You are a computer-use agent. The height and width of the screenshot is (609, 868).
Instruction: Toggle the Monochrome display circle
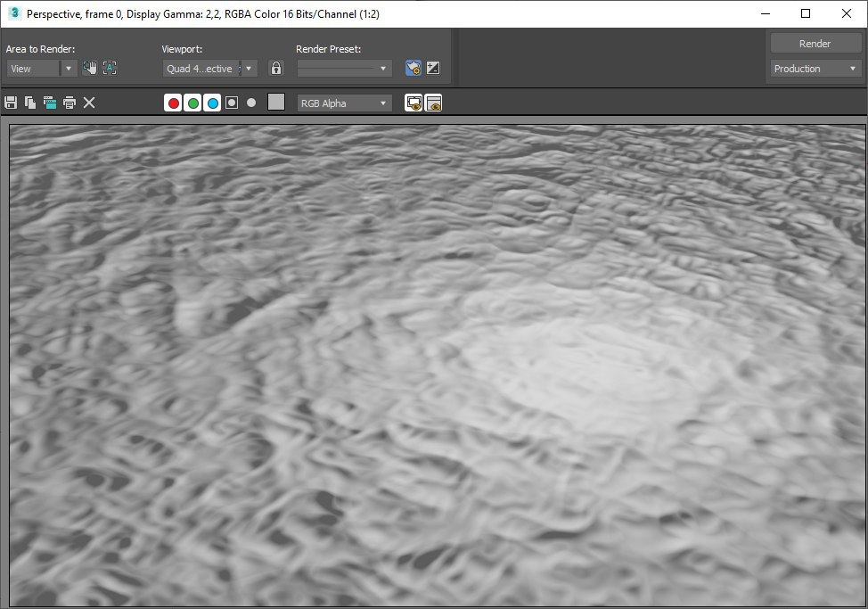251,103
